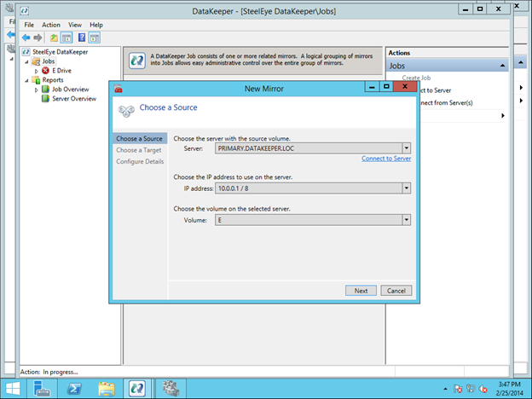The height and width of the screenshot is (399, 532).
Task: Click the Next button
Action: click(x=361, y=291)
